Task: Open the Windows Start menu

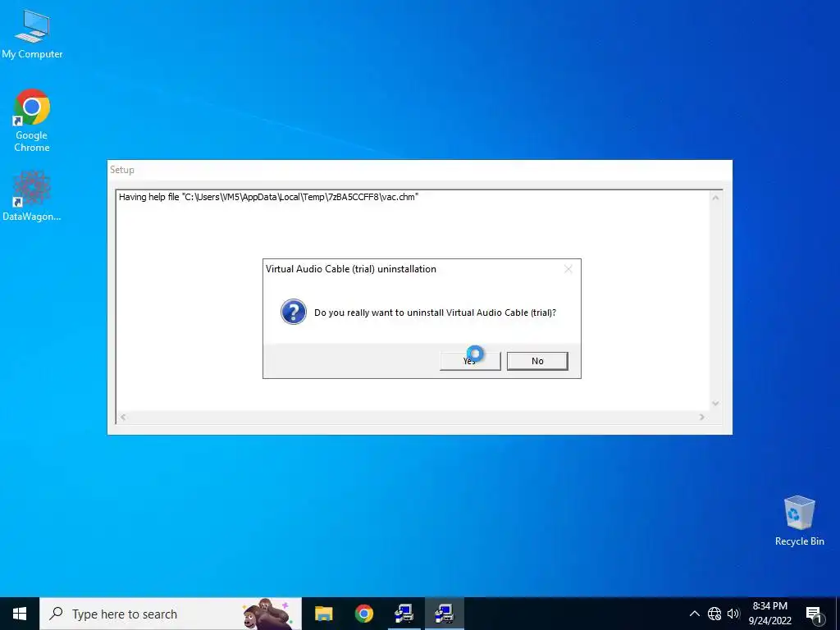Action: [x=20, y=614]
